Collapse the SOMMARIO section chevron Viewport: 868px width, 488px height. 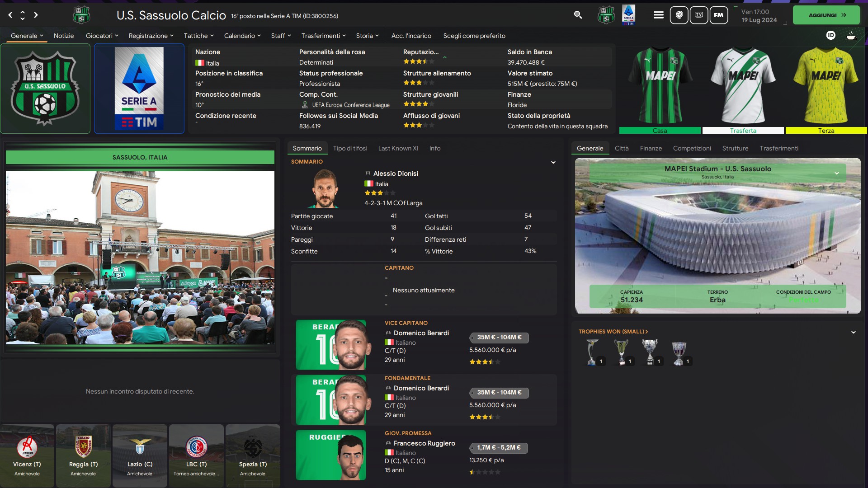pyautogui.click(x=553, y=162)
